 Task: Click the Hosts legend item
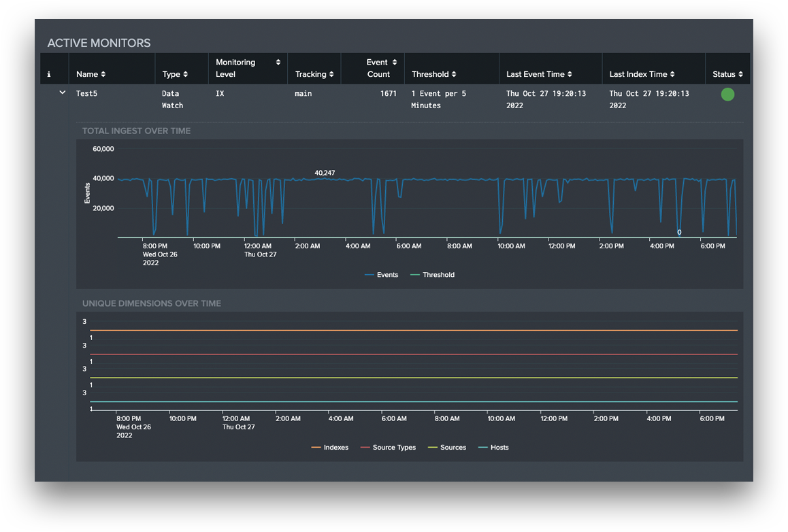(x=494, y=448)
